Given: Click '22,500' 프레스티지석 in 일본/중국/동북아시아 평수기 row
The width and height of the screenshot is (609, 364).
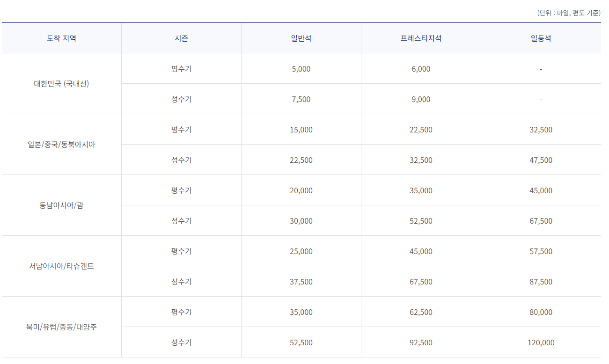Looking at the screenshot, I should click(421, 130).
